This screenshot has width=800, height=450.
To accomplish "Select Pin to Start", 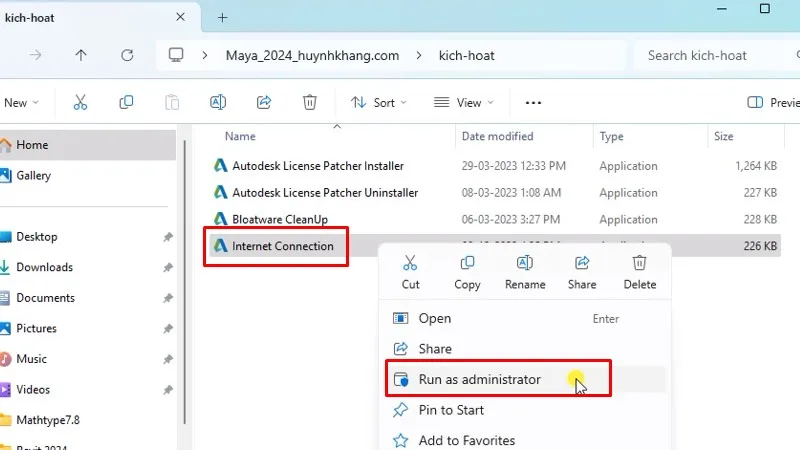I will click(525, 410).
